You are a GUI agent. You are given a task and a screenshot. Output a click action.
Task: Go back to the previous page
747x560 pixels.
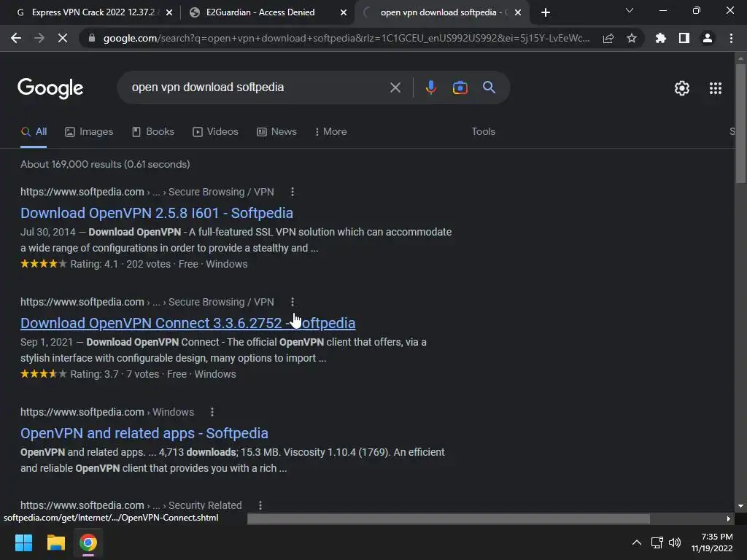16,38
